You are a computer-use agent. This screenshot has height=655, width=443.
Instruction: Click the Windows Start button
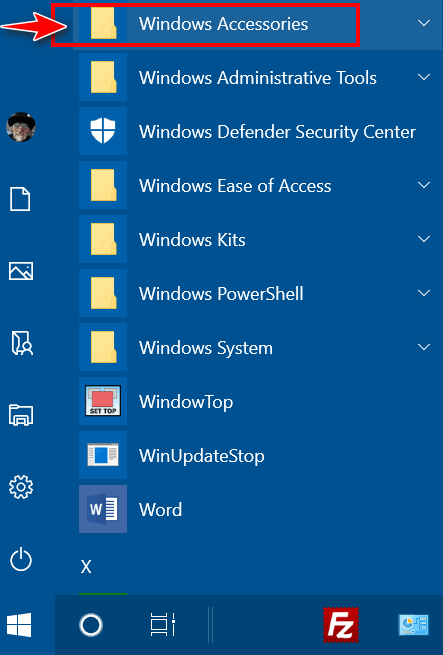tap(19, 625)
